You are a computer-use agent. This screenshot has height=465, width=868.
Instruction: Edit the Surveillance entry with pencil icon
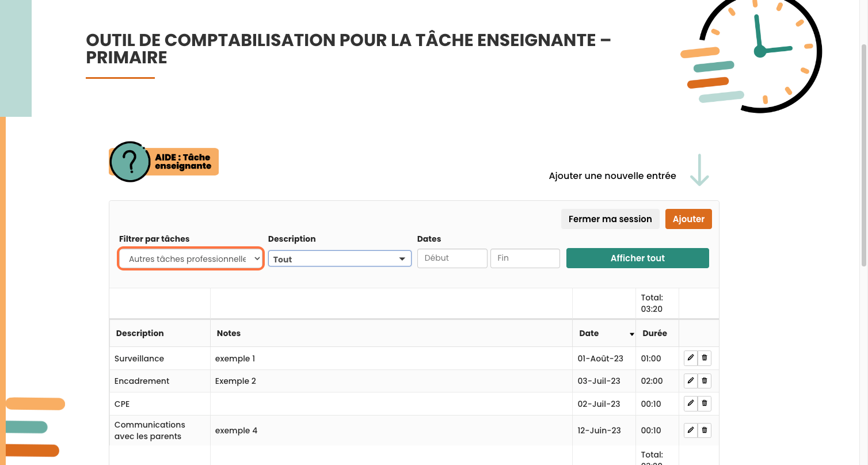pos(691,358)
